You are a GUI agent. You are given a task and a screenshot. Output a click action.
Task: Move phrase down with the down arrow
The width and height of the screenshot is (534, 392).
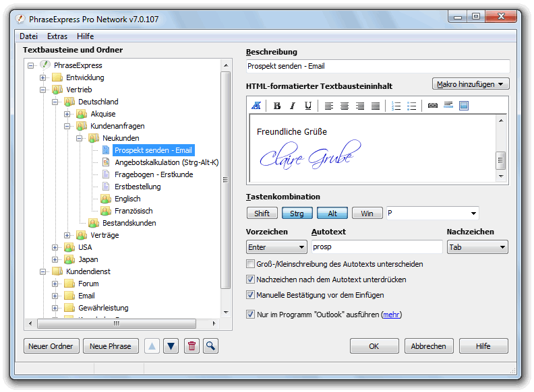coord(171,346)
